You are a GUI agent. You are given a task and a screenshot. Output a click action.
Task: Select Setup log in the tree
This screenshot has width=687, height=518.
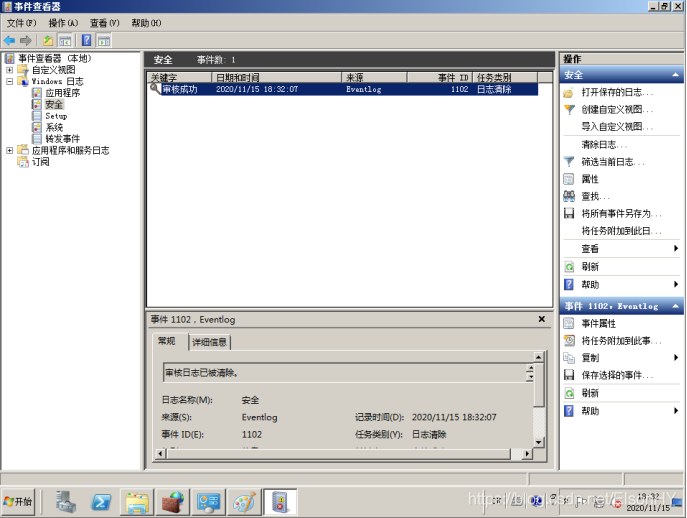[56, 116]
